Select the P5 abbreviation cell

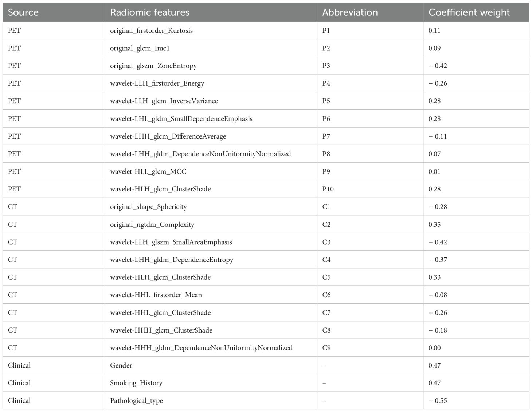326,101
